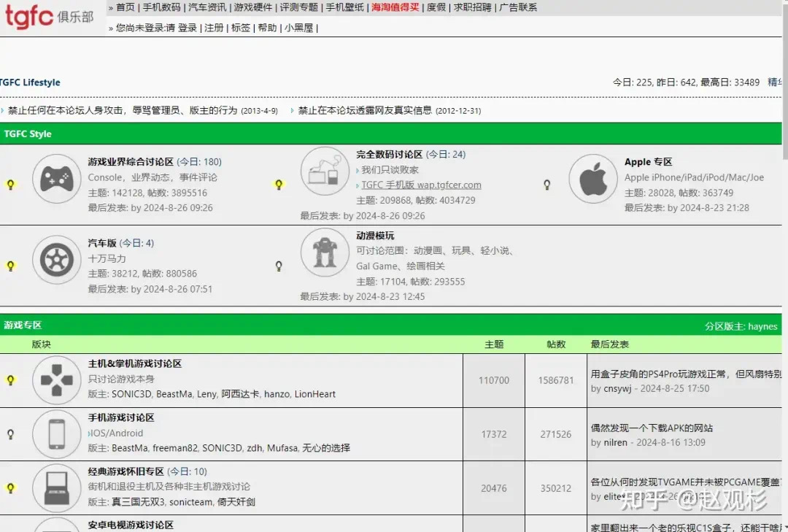Open 手机壁纸 in the top navigation
This screenshot has width=788, height=532.
click(x=344, y=7)
